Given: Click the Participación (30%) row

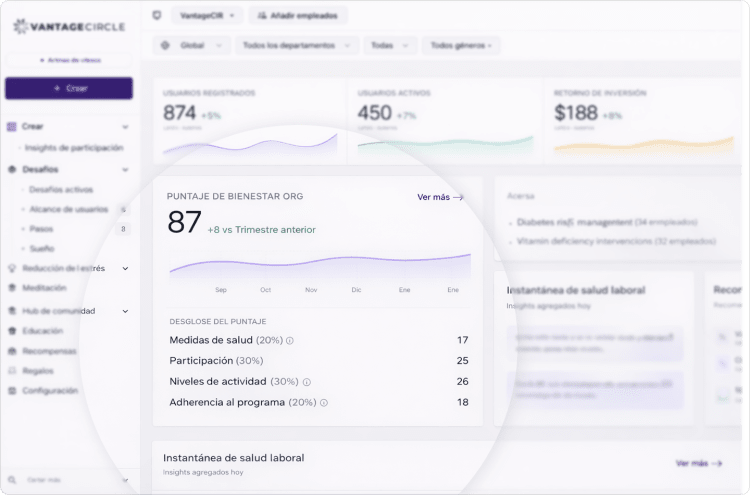Looking at the screenshot, I should tap(319, 361).
